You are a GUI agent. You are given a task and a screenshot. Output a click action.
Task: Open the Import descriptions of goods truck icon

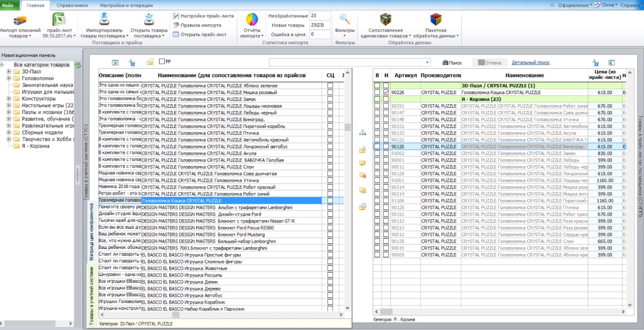[20, 20]
